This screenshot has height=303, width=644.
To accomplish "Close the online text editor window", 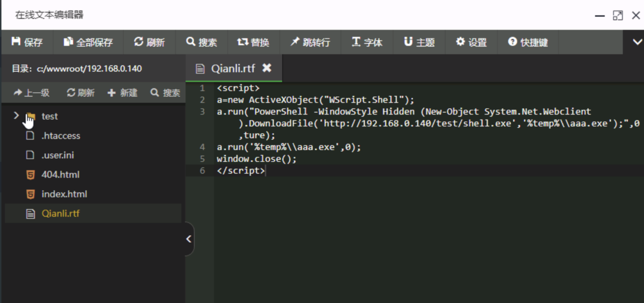I will tap(636, 16).
